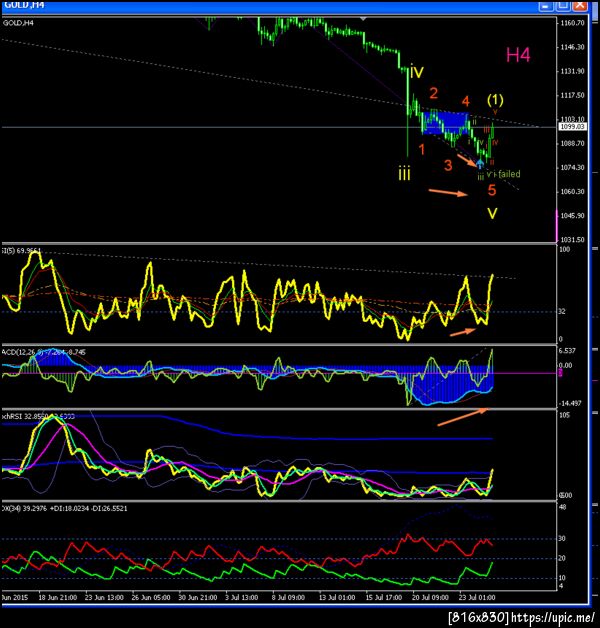600x628 pixels.
Task: Click the 15 Jul 17:00 time label
Action: coord(384,597)
